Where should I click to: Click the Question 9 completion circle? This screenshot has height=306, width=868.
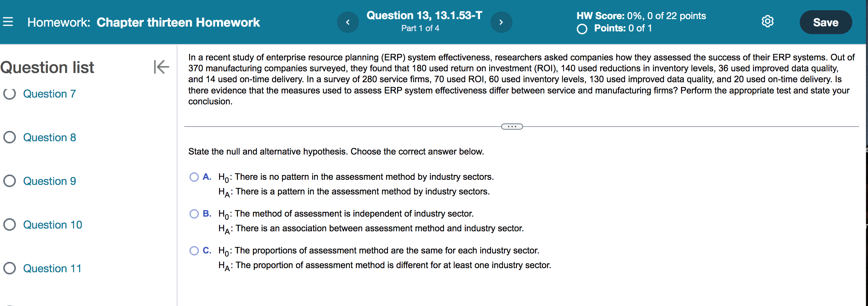tap(10, 181)
